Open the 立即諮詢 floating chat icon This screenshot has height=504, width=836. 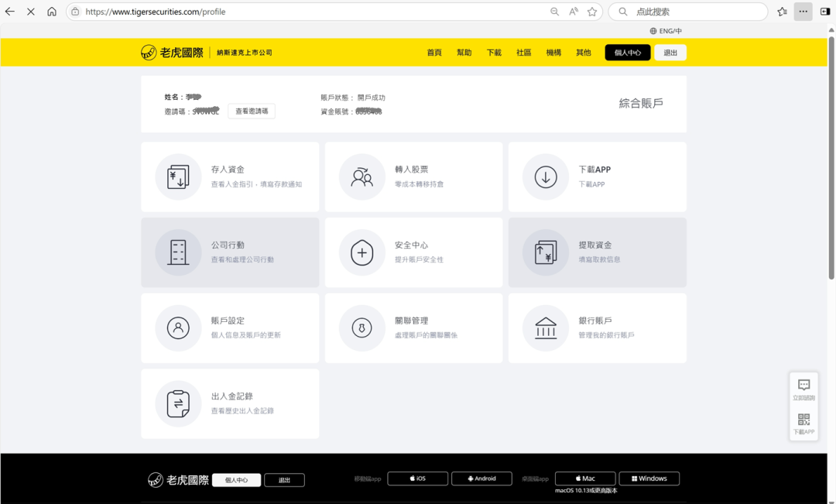coord(803,386)
